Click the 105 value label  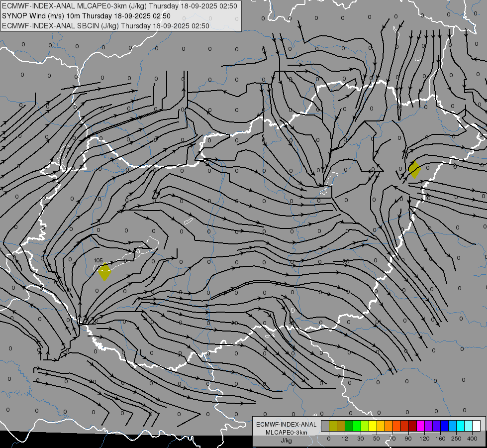[98, 260]
